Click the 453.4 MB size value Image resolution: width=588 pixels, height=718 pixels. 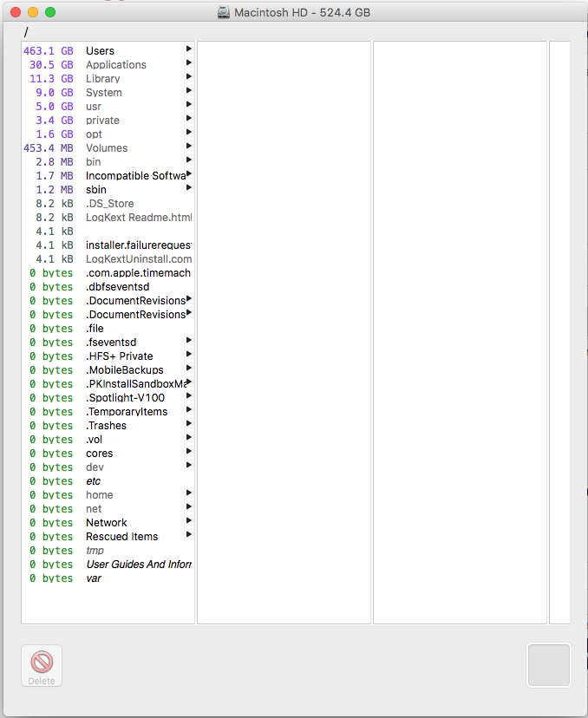click(49, 148)
